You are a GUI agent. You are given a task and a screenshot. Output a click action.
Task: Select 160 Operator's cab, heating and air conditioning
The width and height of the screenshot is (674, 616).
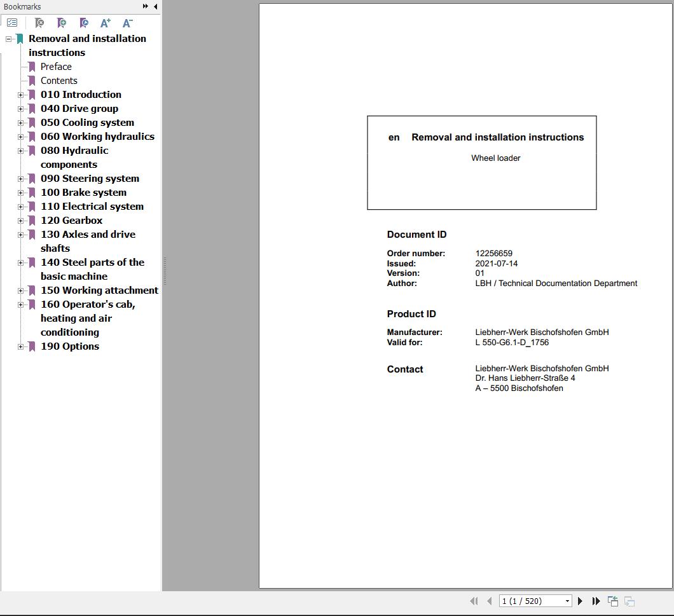click(x=88, y=318)
